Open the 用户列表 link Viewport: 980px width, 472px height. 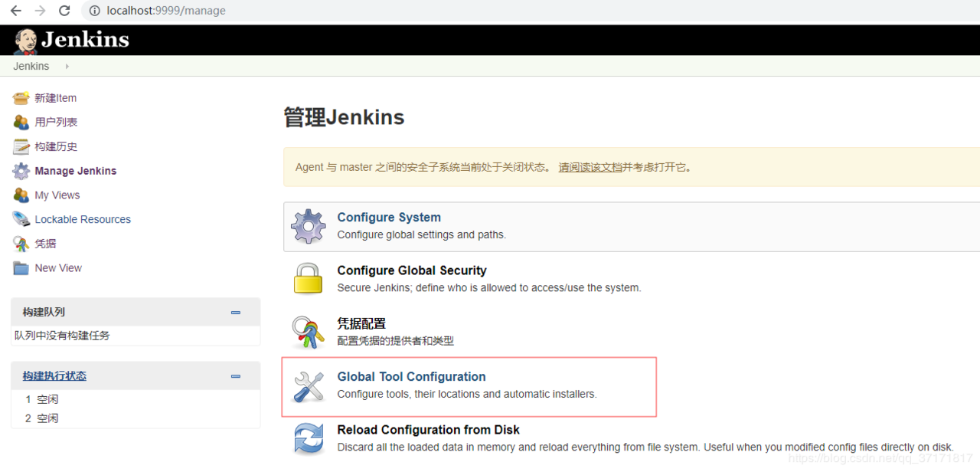(x=56, y=122)
